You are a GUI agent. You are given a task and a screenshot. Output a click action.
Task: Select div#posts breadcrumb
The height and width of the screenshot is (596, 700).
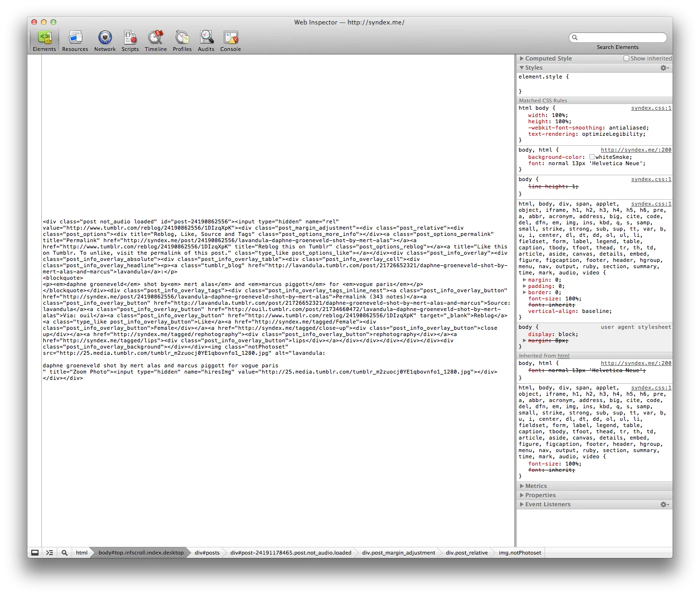207,553
